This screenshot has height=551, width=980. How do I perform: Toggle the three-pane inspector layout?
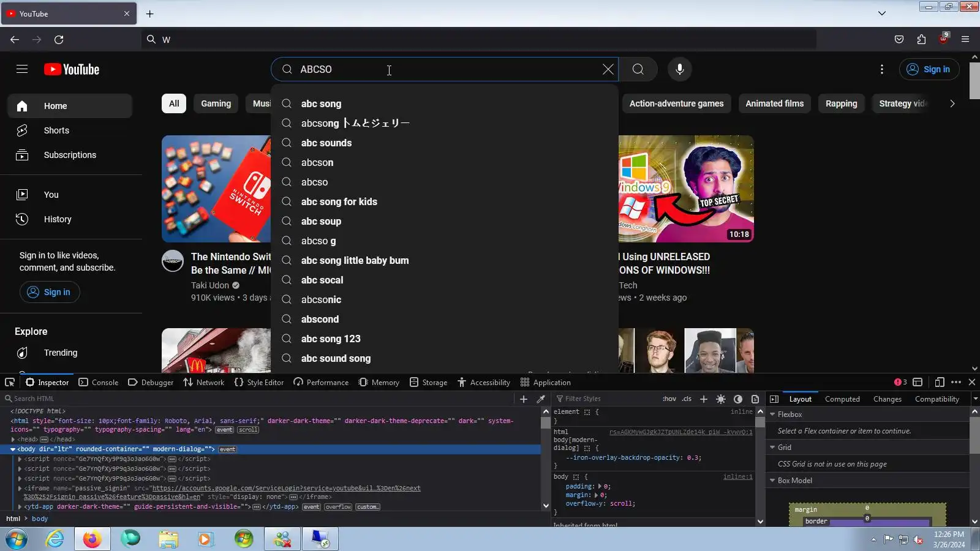pos(774,399)
